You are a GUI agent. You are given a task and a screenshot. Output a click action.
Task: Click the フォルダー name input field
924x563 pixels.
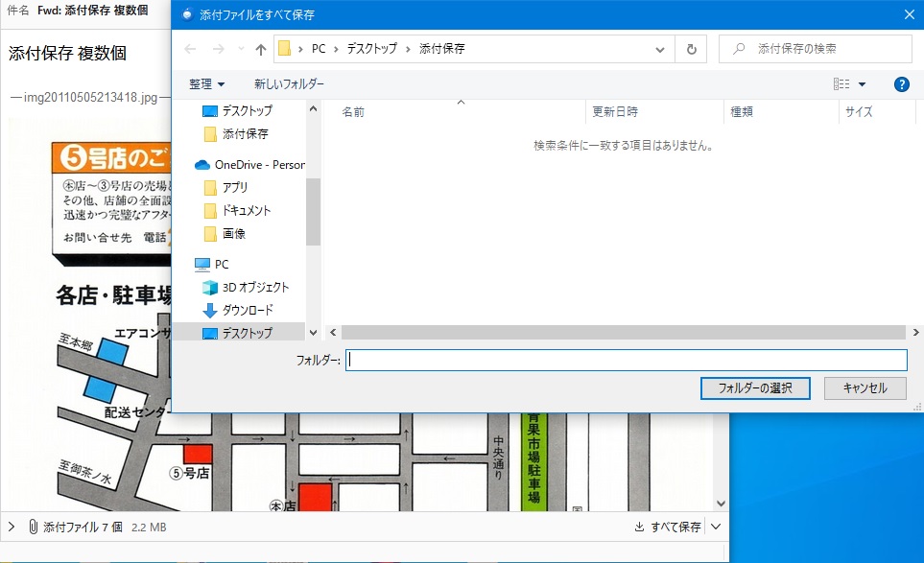(x=626, y=360)
